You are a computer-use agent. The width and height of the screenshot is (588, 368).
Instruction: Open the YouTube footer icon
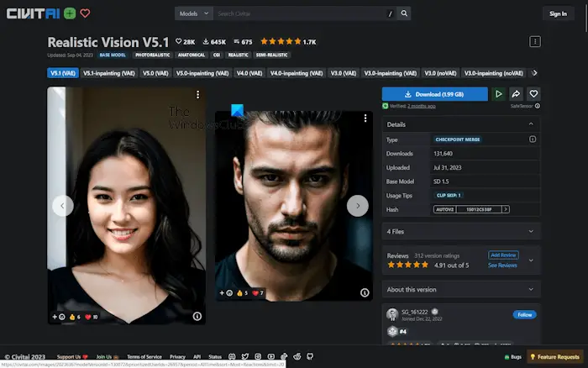click(271, 356)
